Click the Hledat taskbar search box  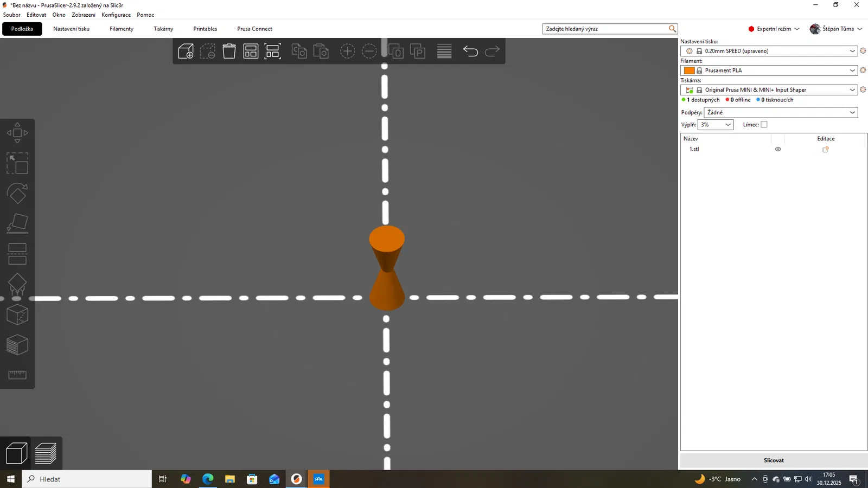point(87,479)
